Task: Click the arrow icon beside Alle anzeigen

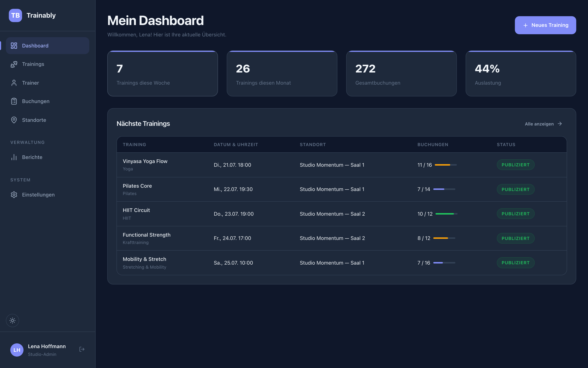Action: click(560, 124)
